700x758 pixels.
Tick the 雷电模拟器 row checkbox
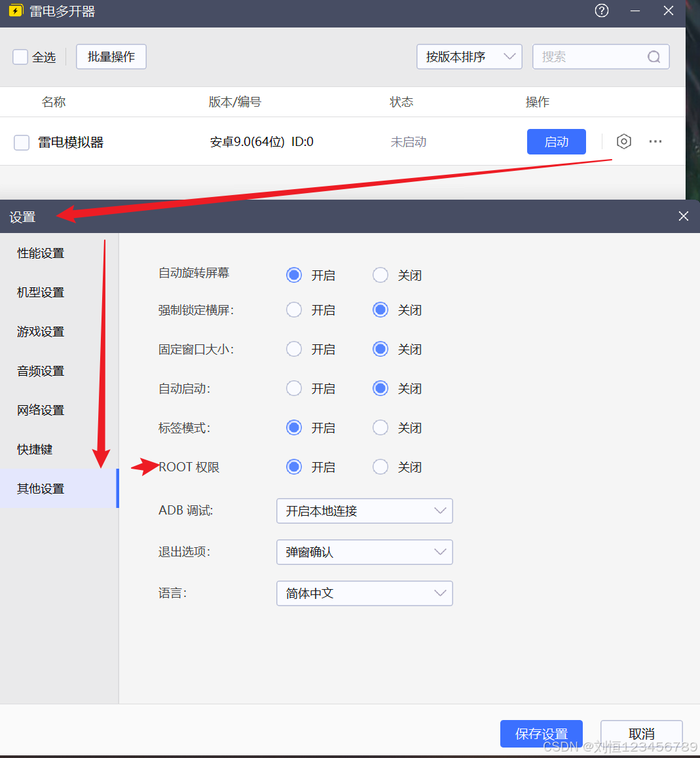point(22,143)
